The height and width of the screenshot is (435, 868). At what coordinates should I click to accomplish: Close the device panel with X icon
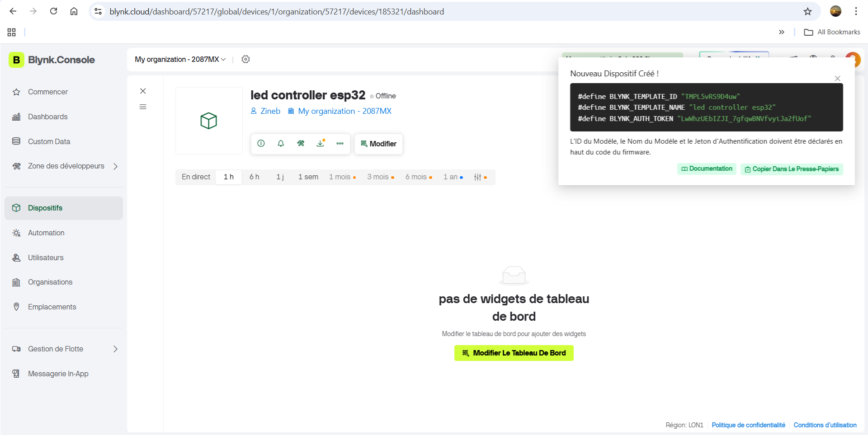pyautogui.click(x=143, y=91)
